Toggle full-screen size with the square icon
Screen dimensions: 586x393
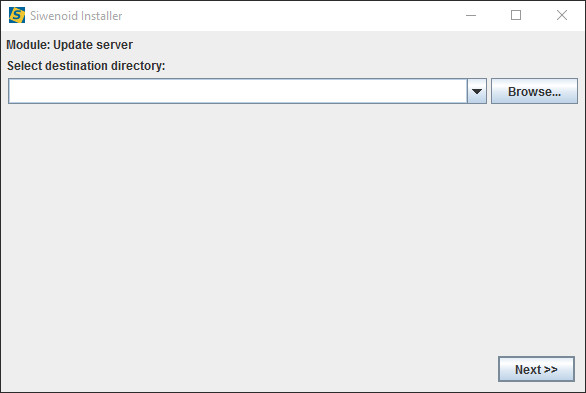click(x=516, y=15)
